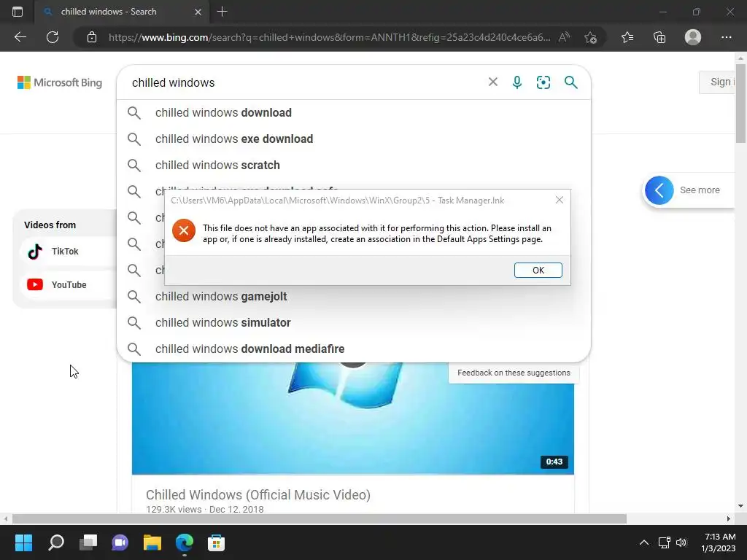
Task: Select suggestion 'chilled windows exe download'
Action: [x=354, y=139]
